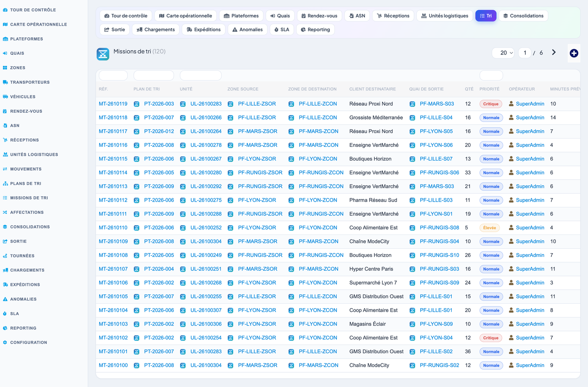Screen dimensions: 588x387
Task: Click the Critique badge on MT-2610102
Action: click(x=491, y=338)
